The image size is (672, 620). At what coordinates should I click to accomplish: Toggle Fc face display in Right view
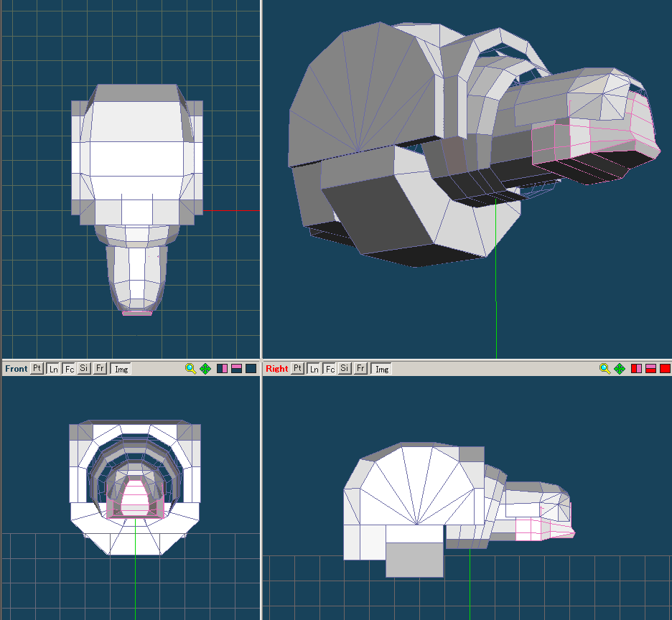(x=330, y=369)
